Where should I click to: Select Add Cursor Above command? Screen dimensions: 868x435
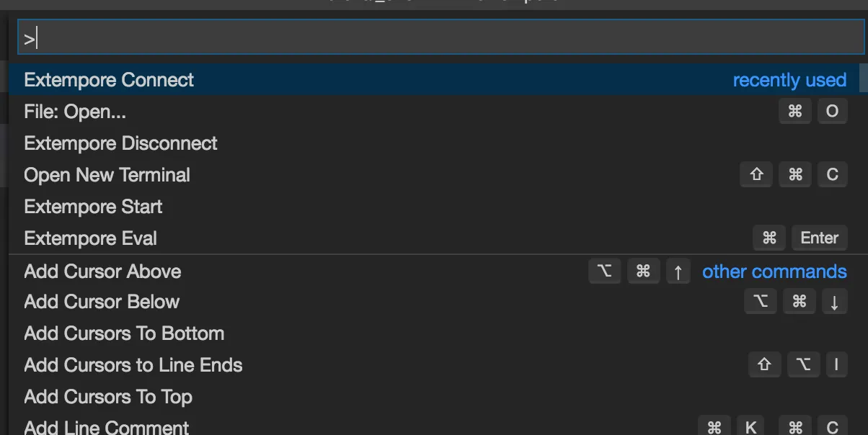[102, 272]
